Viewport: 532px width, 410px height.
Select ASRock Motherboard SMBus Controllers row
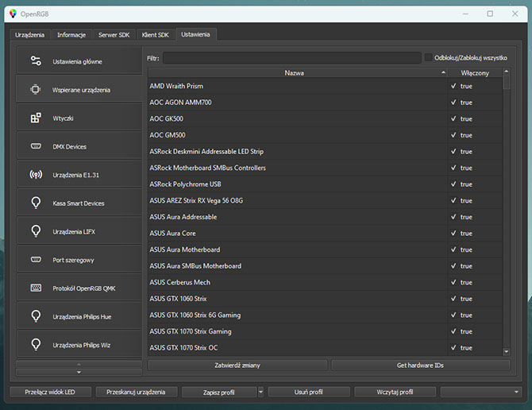[x=325, y=168]
